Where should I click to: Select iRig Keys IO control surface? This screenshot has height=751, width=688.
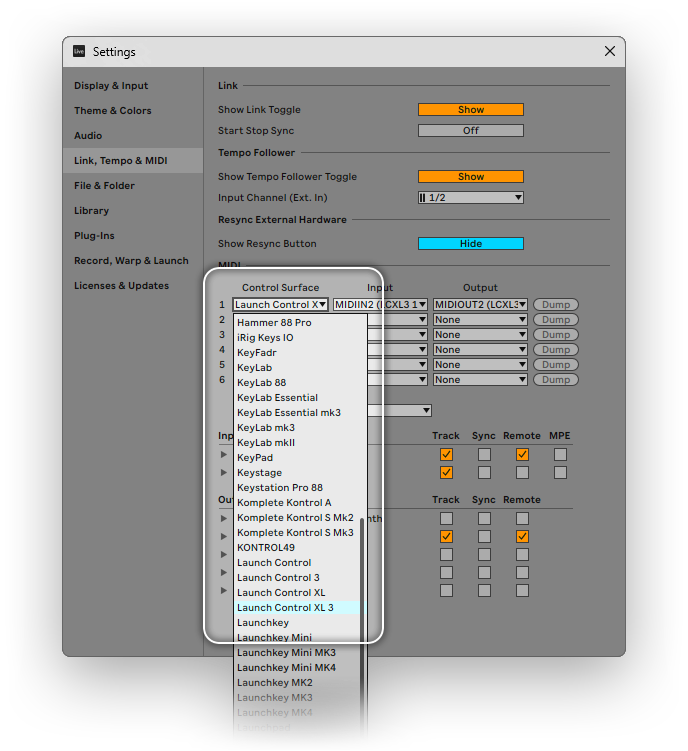pyautogui.click(x=299, y=338)
